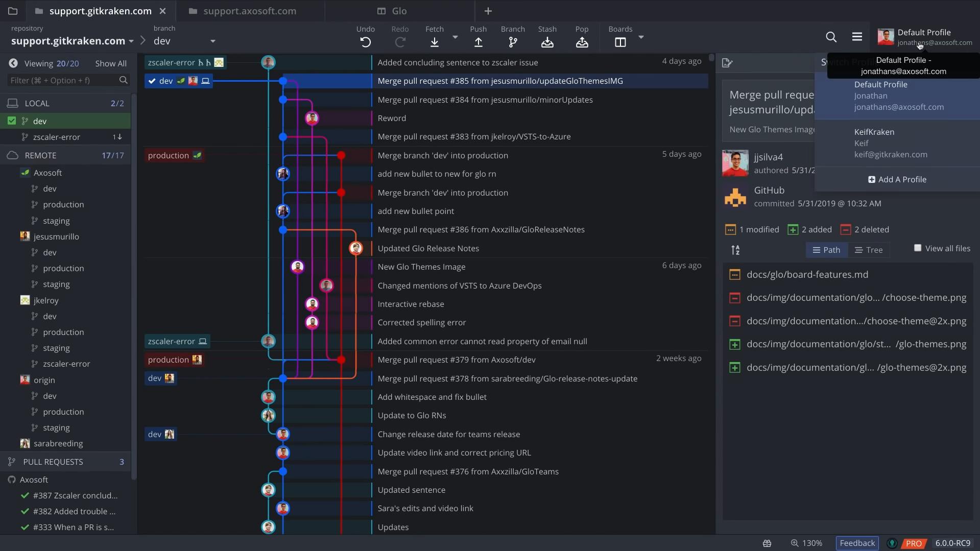
Task: Click the edit commit message icon
Action: click(x=728, y=63)
